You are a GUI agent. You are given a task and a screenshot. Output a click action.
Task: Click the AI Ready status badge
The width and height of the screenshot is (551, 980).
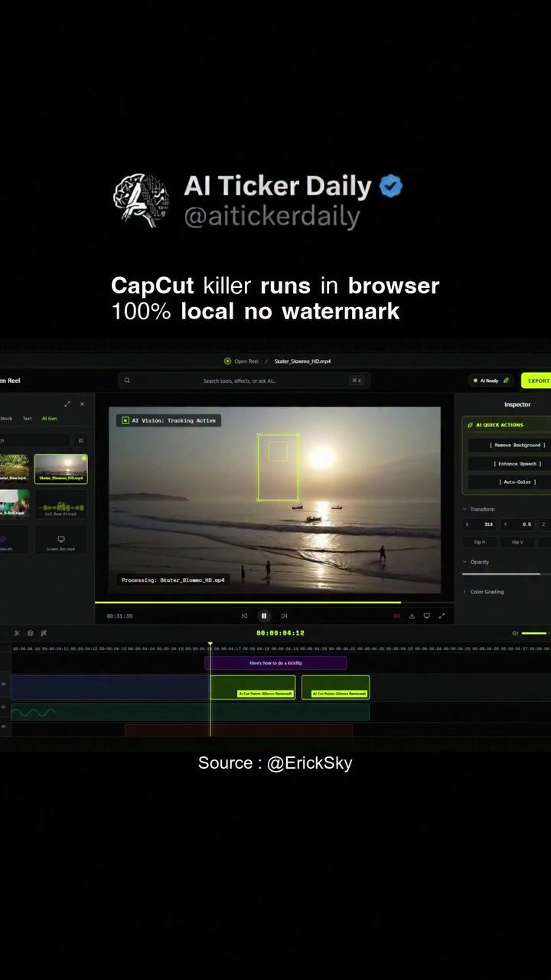[491, 381]
